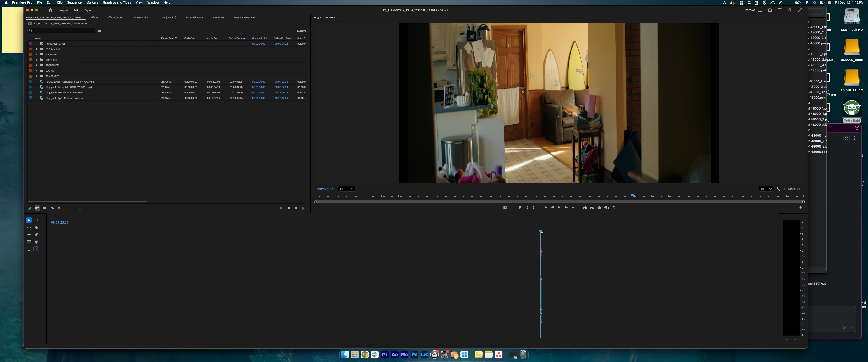
Task: Open the Effect Controls tab
Action: pos(116,18)
